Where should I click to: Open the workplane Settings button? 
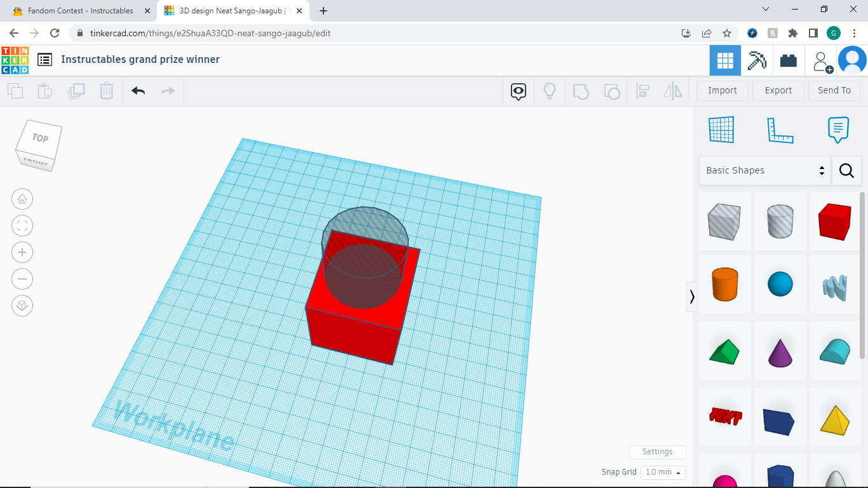[658, 452]
